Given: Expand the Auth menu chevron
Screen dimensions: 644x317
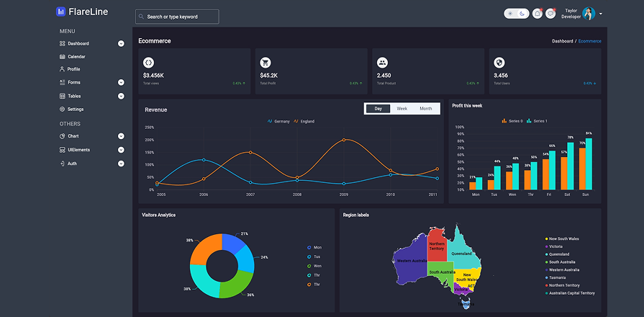Looking at the screenshot, I should (x=121, y=164).
